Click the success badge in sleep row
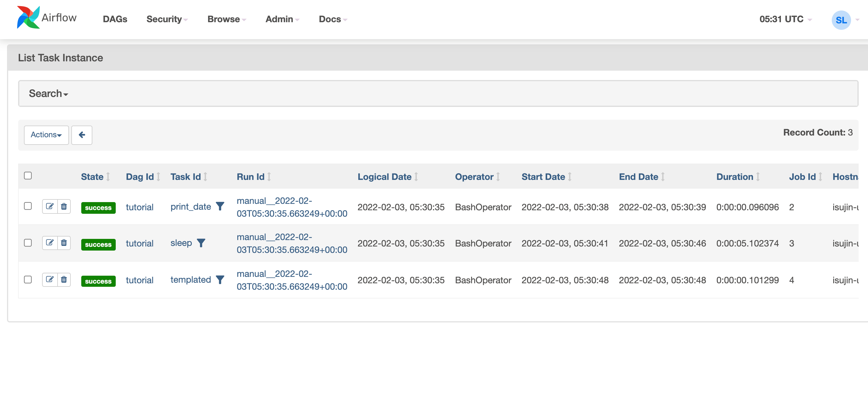This screenshot has width=868, height=396. [98, 244]
